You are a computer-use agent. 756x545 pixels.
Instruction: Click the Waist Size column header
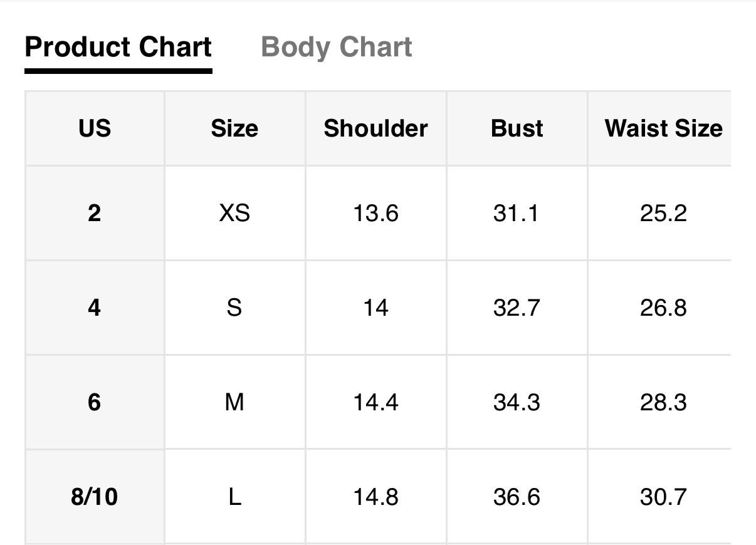(x=663, y=128)
